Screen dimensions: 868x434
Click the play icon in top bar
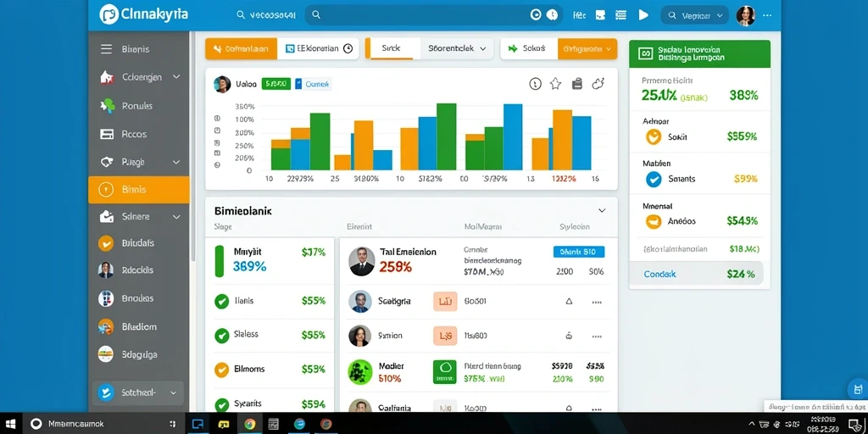click(x=643, y=15)
